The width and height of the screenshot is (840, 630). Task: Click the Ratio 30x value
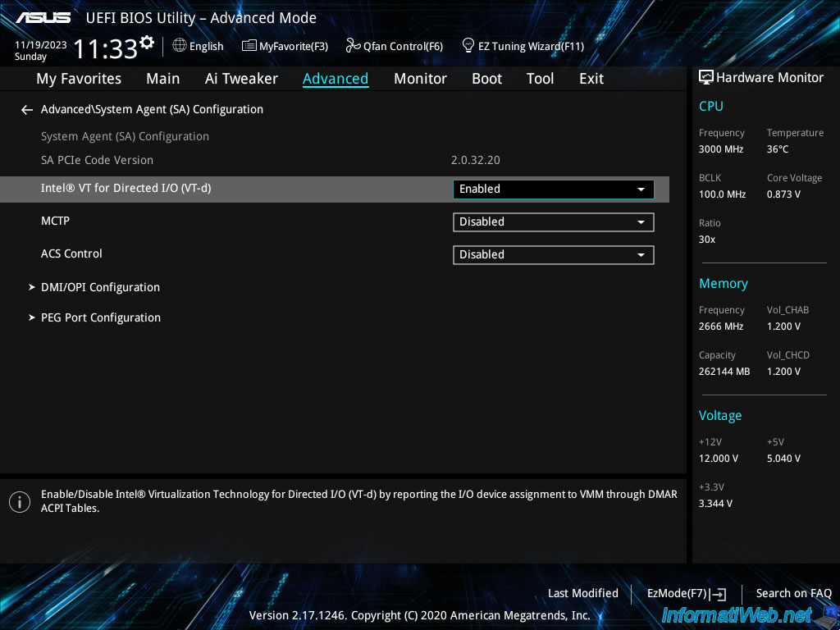[x=706, y=240]
